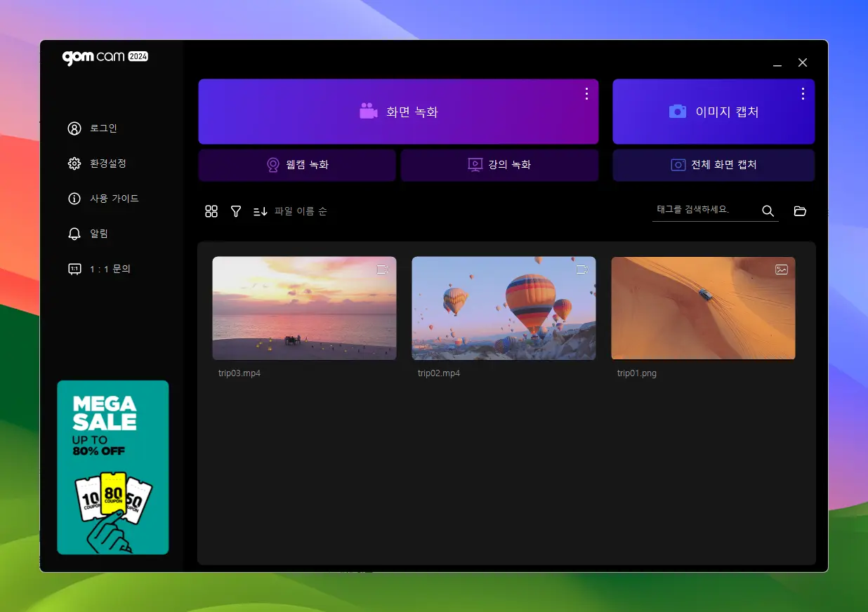Viewport: 868px width, 612px height.
Task: Open folder browser icon near the search bar
Action: [800, 211]
